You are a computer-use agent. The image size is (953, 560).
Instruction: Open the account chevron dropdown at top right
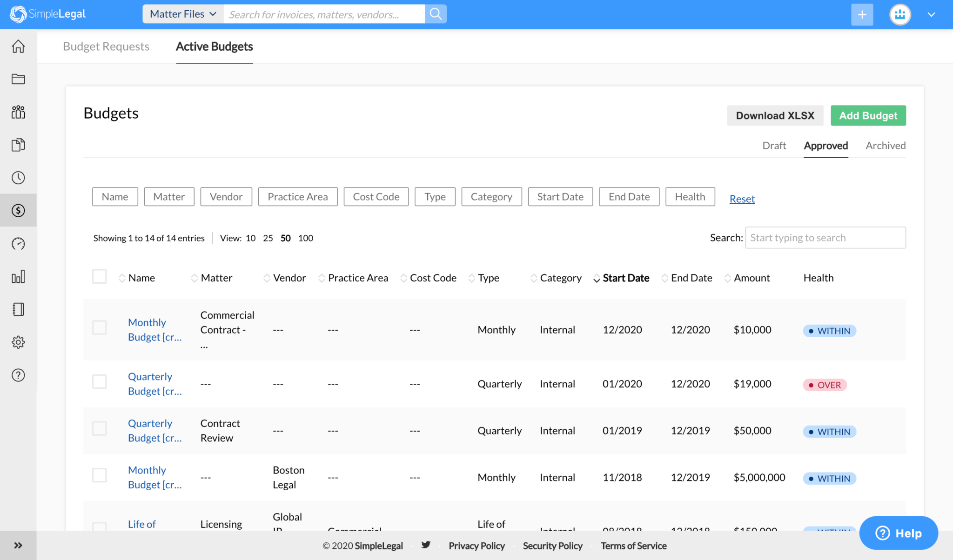tap(931, 14)
